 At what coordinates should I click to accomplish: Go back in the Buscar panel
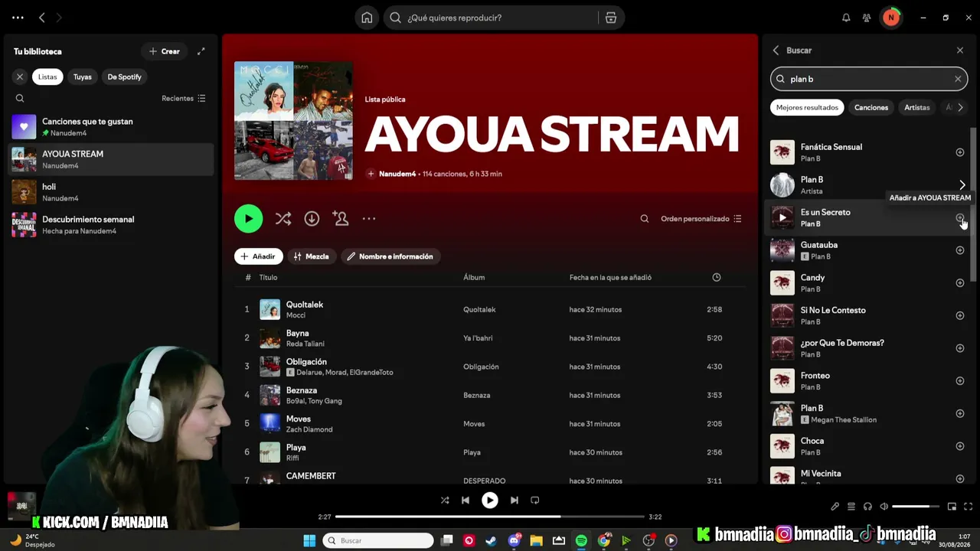pyautogui.click(x=776, y=51)
